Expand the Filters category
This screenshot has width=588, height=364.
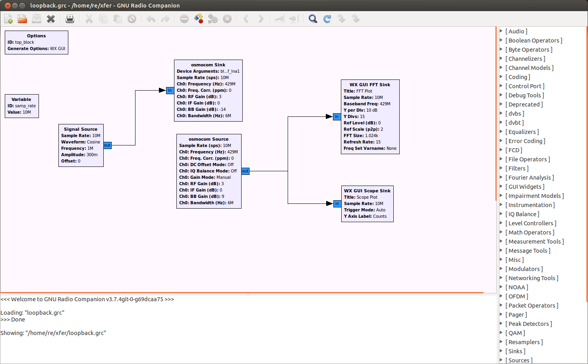click(501, 168)
